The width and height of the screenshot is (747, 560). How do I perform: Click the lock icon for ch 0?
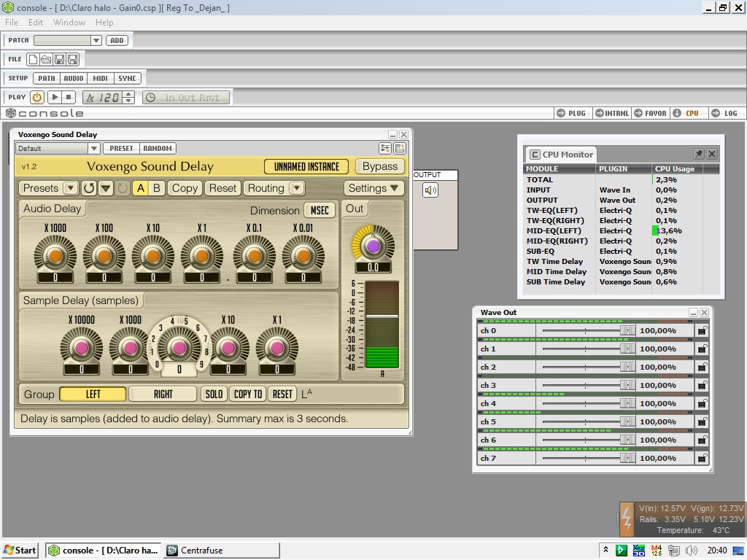[x=702, y=330]
